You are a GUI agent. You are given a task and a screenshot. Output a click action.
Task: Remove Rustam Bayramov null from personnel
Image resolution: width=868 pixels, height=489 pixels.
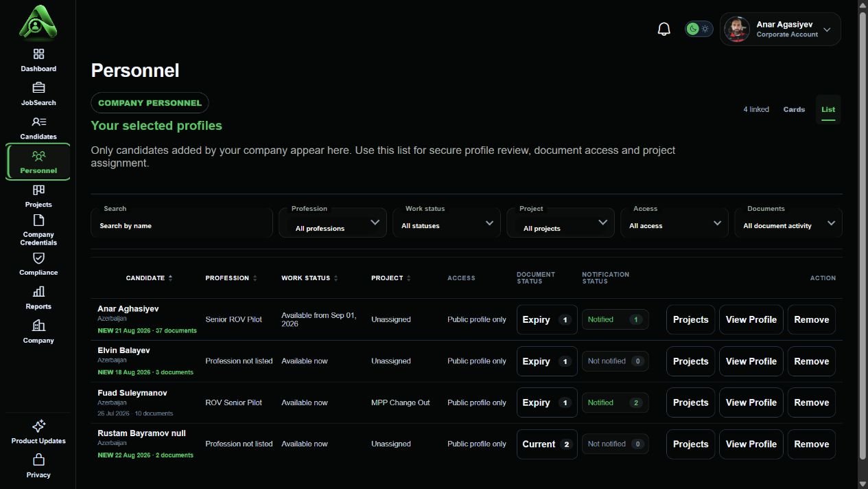(811, 444)
